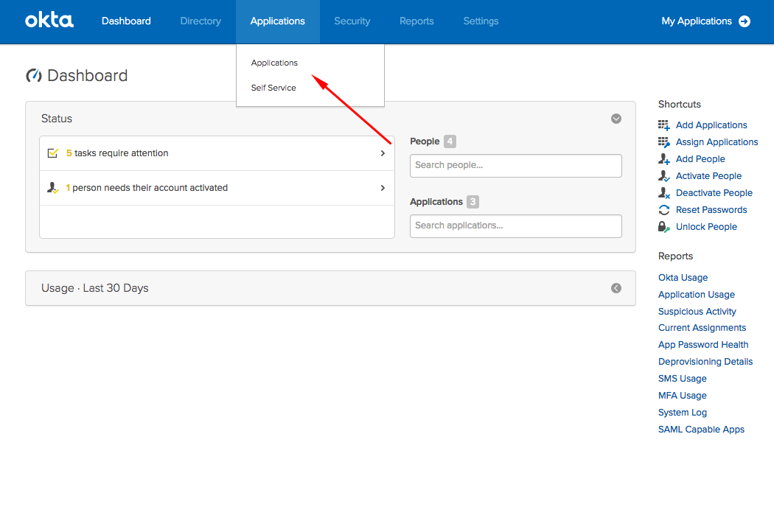Click the People count badge
The image size is (774, 532).
pyautogui.click(x=449, y=141)
